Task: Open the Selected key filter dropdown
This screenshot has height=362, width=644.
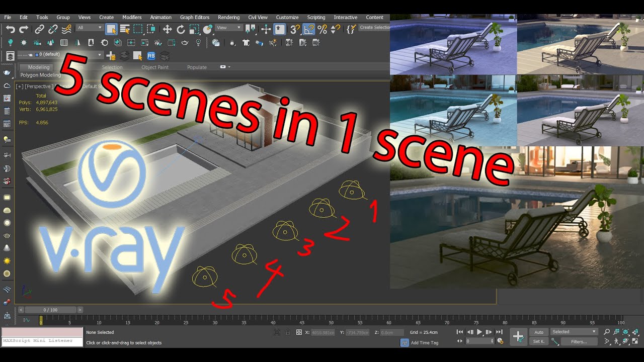Action: 574,332
